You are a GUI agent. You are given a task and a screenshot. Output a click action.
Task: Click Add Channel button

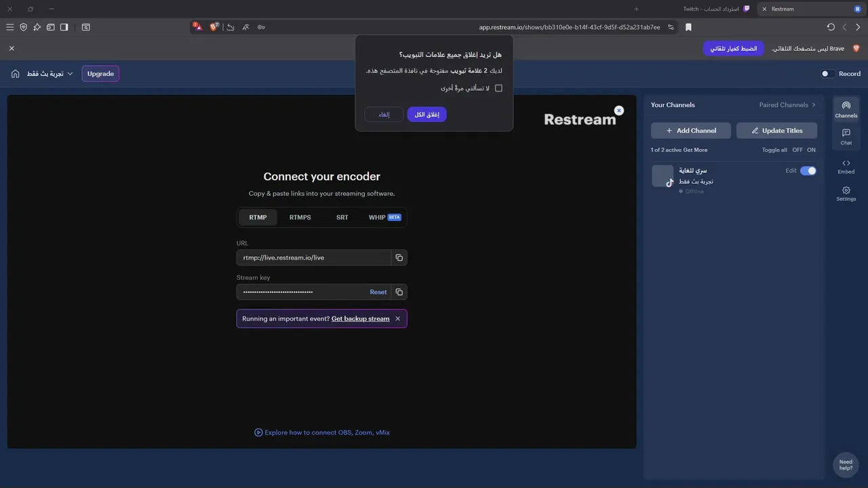coord(691,130)
